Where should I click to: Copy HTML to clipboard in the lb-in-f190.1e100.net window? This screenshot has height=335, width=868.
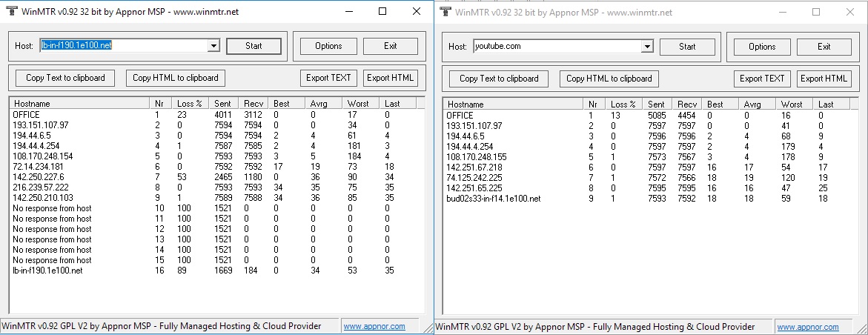(x=176, y=78)
